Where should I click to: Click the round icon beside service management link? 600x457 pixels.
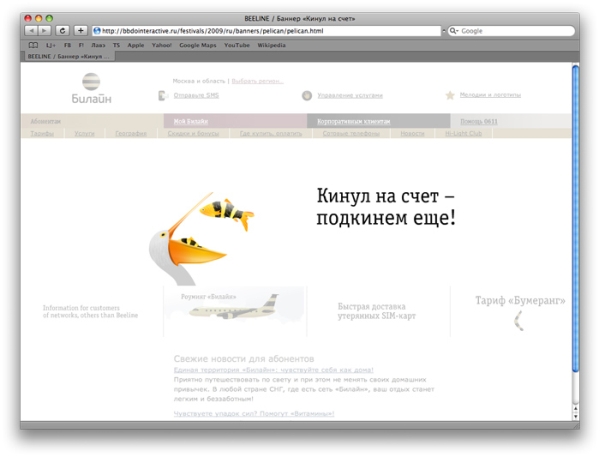(x=307, y=95)
